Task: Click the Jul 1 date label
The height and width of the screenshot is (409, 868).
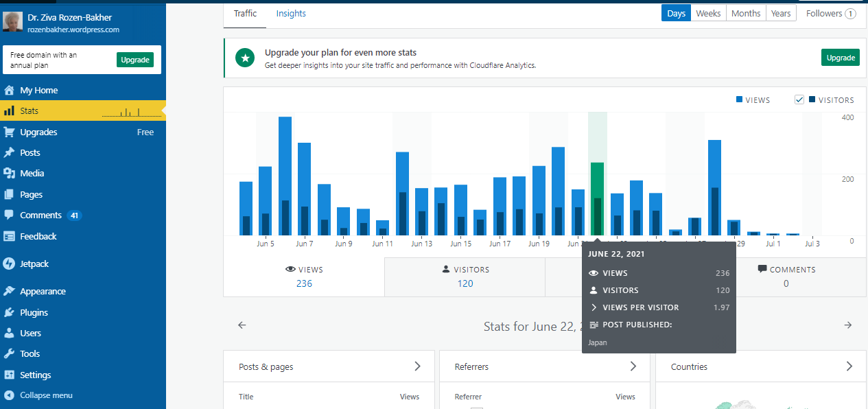Action: tap(773, 244)
